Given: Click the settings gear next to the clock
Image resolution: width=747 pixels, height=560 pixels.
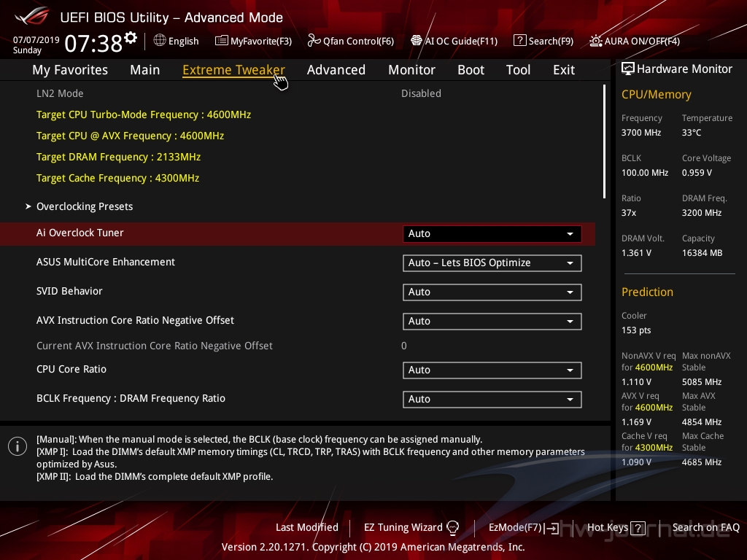Looking at the screenshot, I should 131,37.
